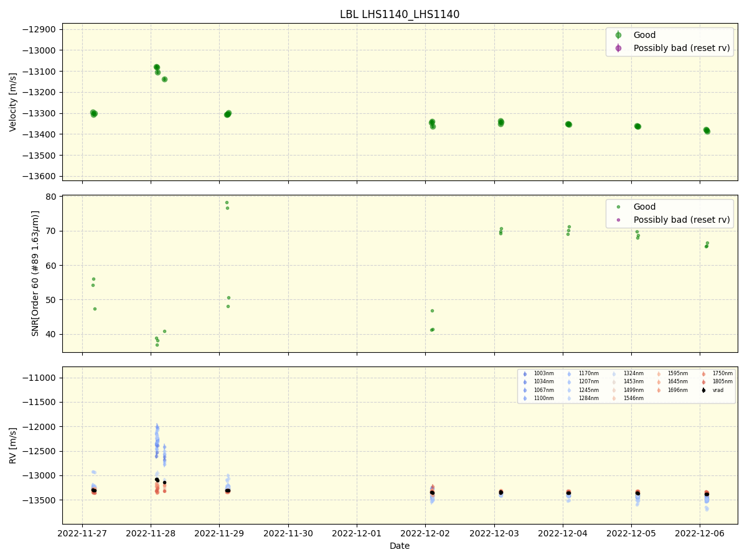The width and height of the screenshot is (747, 560).
Task: Click the velocity data cluster on 2022-12-04
Action: tap(568, 124)
